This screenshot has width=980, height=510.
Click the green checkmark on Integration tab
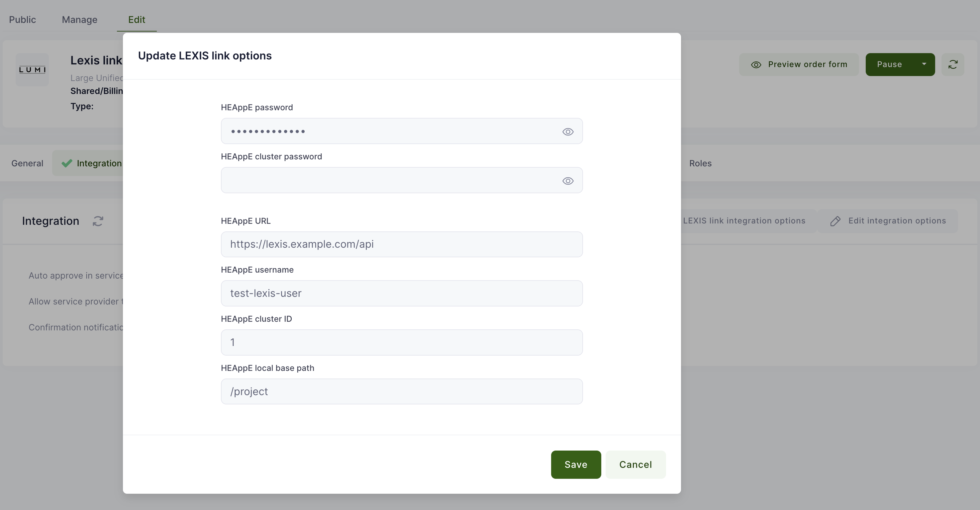point(67,163)
